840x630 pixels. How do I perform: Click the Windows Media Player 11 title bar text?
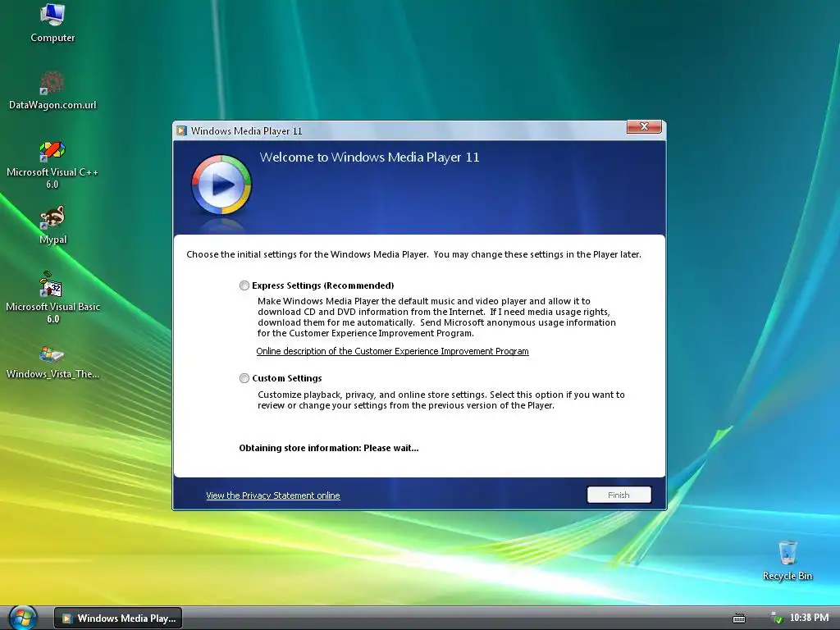click(x=246, y=130)
